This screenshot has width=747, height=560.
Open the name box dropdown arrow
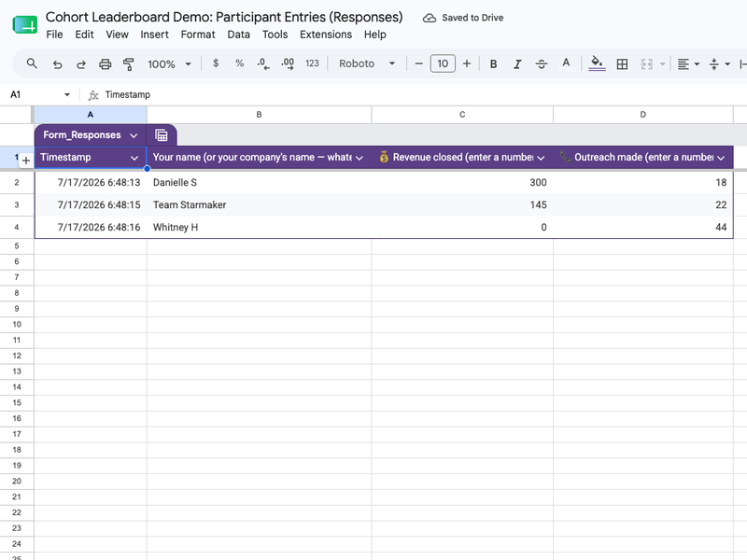coord(67,95)
